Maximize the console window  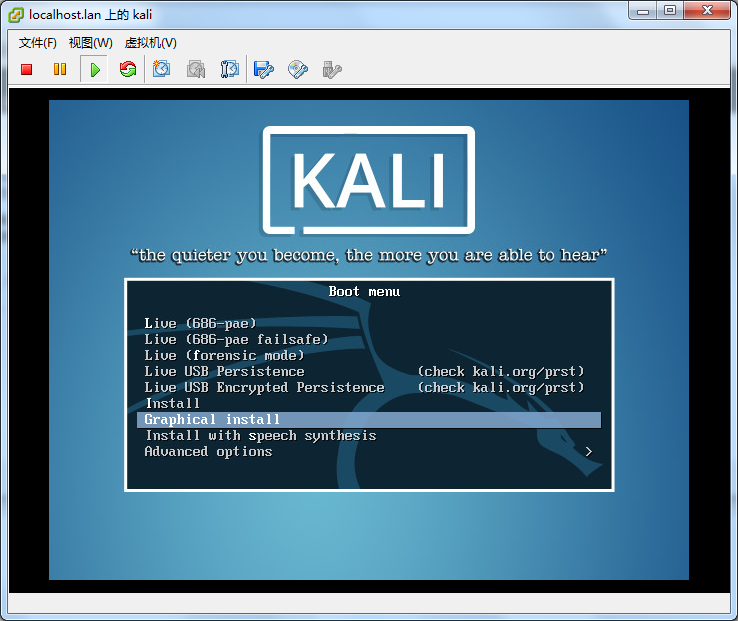pos(670,10)
